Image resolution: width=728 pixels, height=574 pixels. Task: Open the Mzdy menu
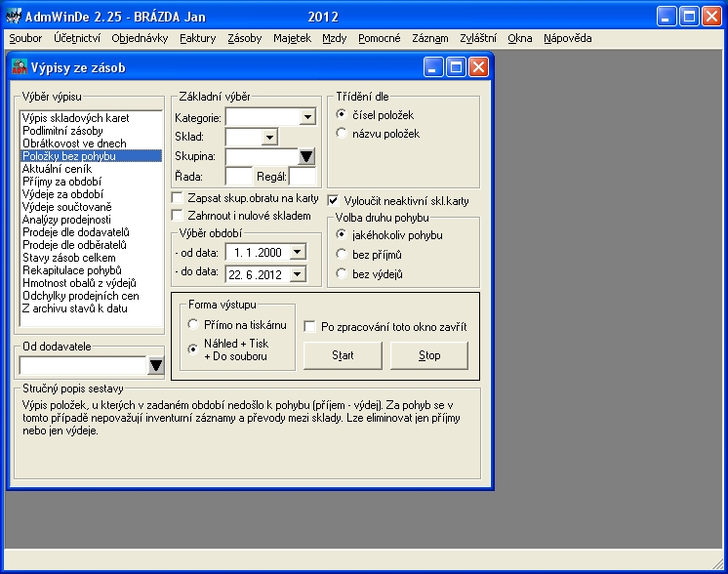(335, 38)
